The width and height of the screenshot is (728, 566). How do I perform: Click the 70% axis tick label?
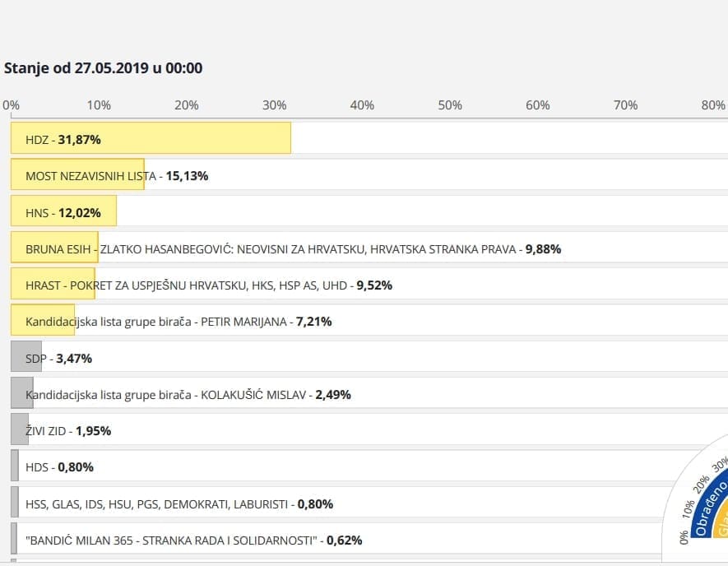click(625, 105)
